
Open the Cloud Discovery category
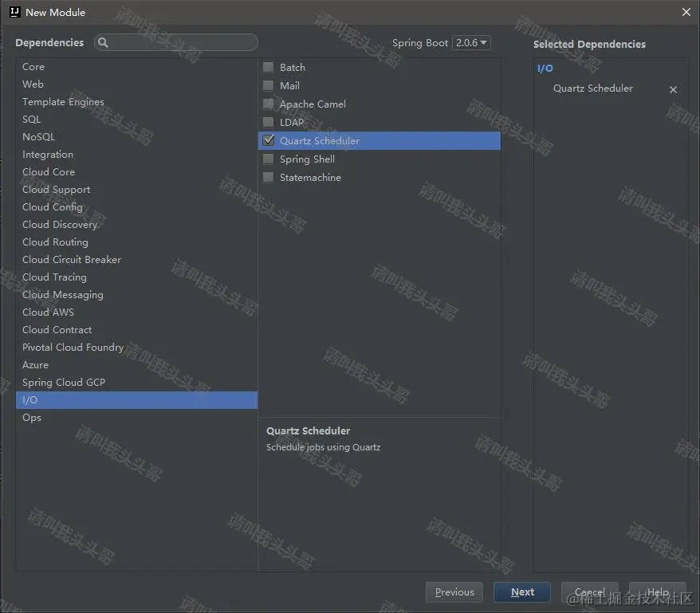(x=136, y=224)
